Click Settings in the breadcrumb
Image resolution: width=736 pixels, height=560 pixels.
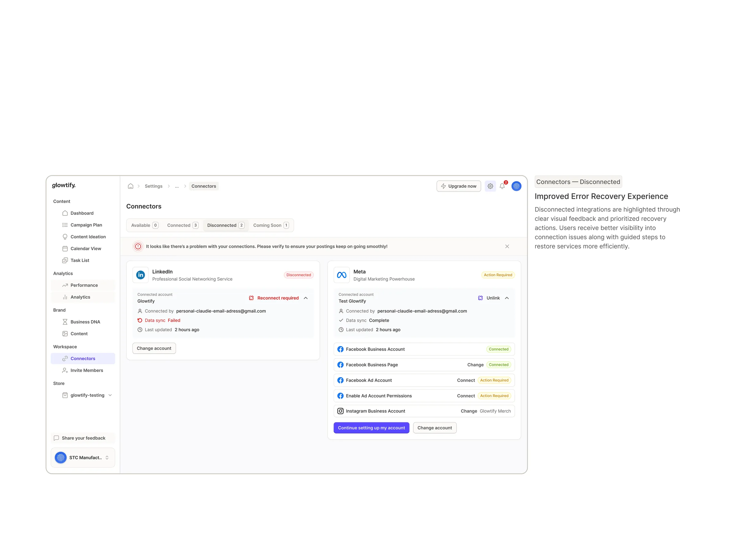click(x=154, y=186)
